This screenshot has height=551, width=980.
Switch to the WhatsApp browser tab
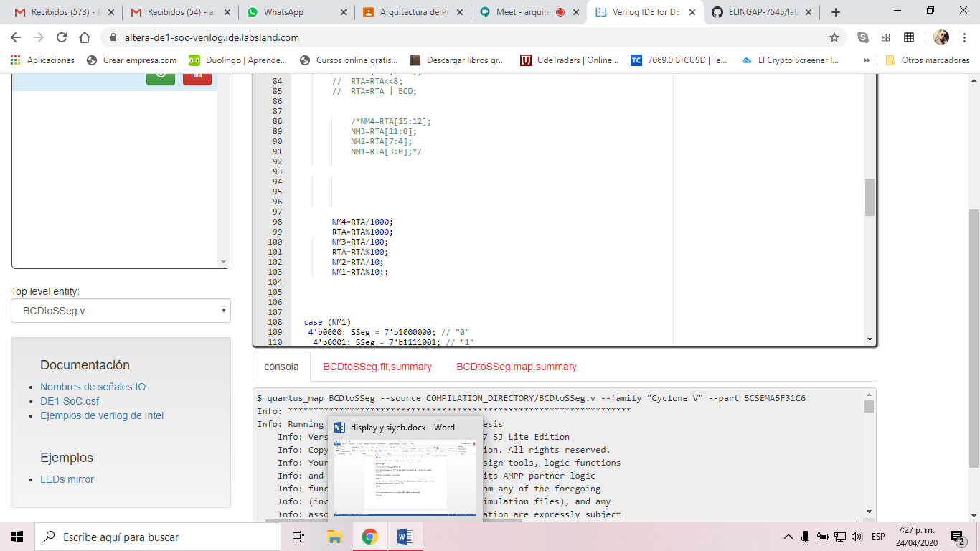pos(297,12)
